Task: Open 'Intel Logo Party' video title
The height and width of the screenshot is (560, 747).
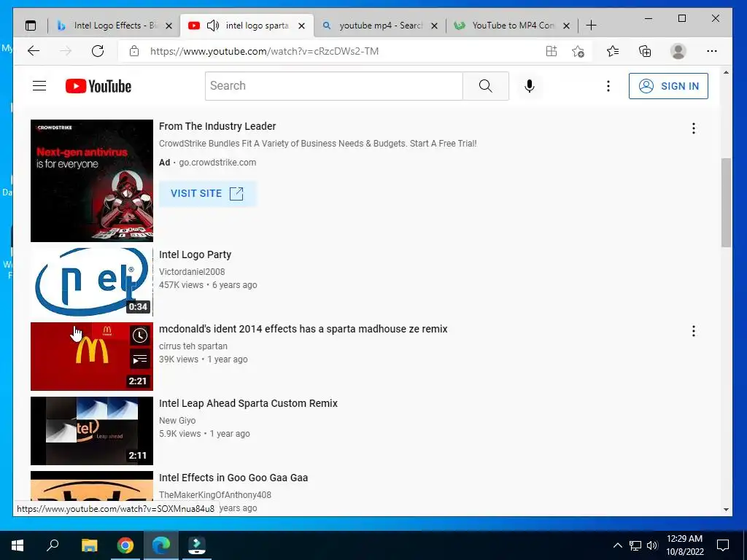Action: [195, 254]
